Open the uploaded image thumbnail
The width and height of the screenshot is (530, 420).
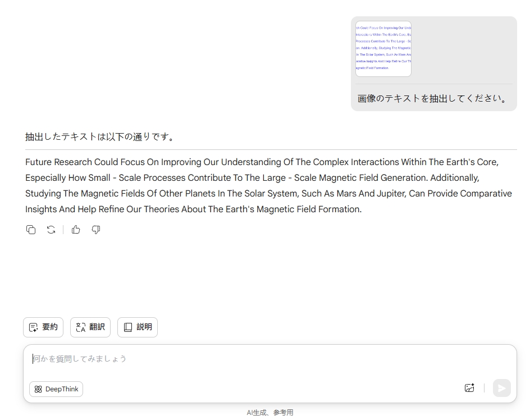coord(383,49)
